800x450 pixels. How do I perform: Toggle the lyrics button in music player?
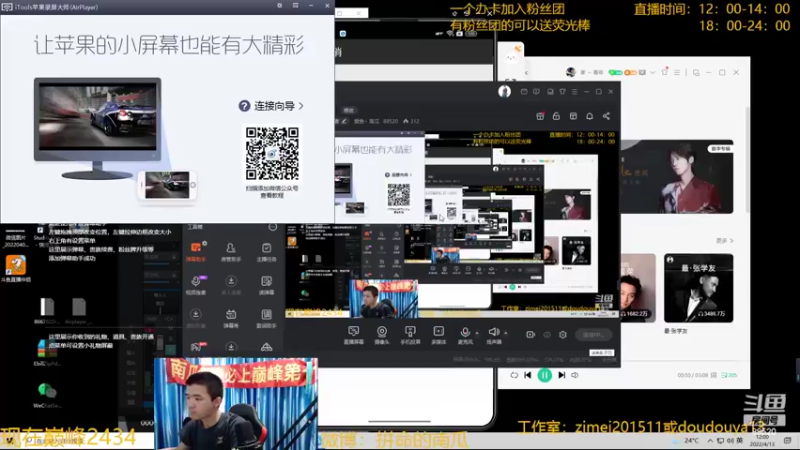coord(714,375)
